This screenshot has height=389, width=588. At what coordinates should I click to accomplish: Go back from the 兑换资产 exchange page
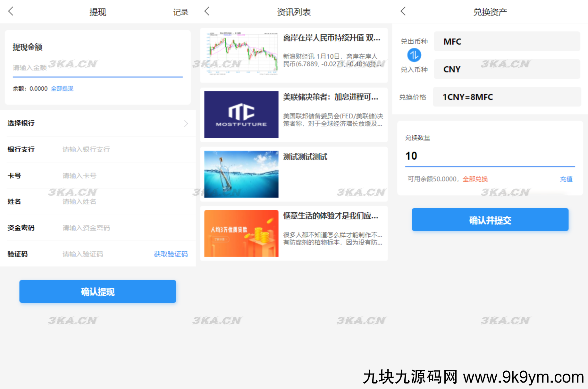[x=403, y=12]
